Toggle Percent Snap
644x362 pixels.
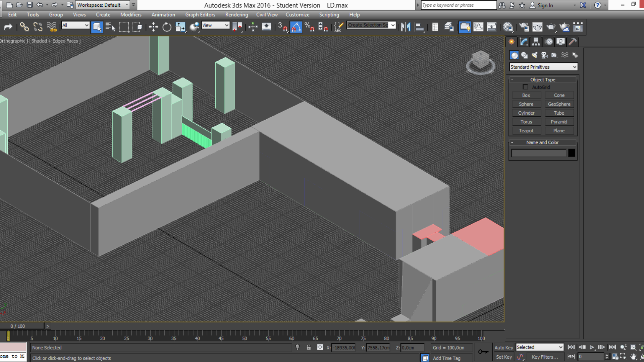pos(309,27)
